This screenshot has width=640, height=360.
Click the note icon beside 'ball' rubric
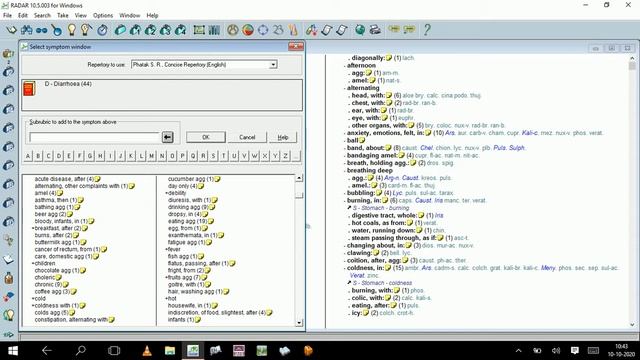[362, 140]
